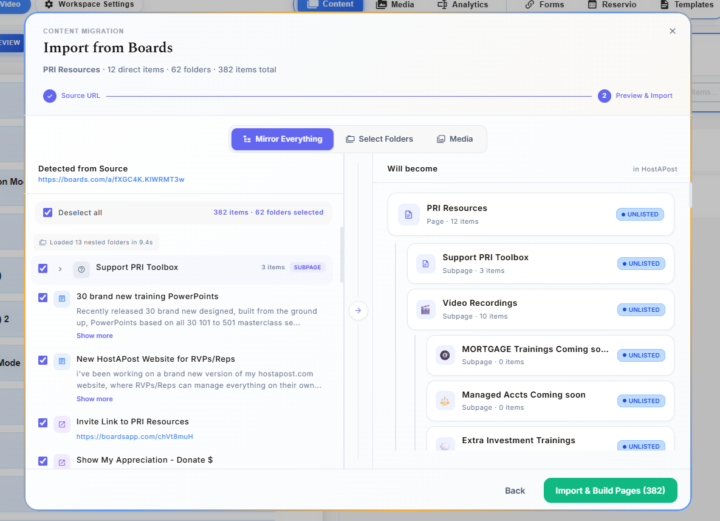The height and width of the screenshot is (521, 720).
Task: Click the Will become panel scrollbar
Action: (x=690, y=195)
